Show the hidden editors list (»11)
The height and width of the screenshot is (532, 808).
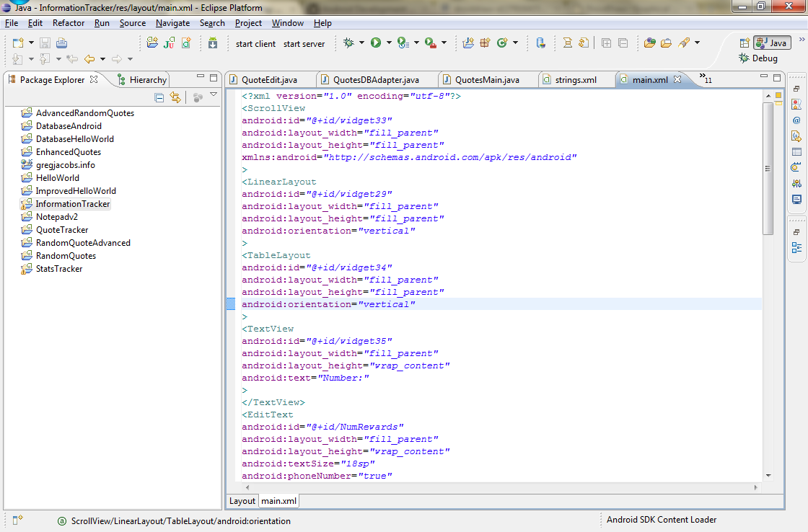click(x=706, y=79)
